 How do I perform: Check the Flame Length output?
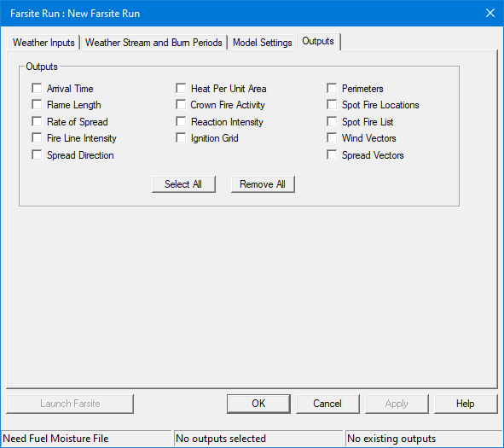point(37,104)
